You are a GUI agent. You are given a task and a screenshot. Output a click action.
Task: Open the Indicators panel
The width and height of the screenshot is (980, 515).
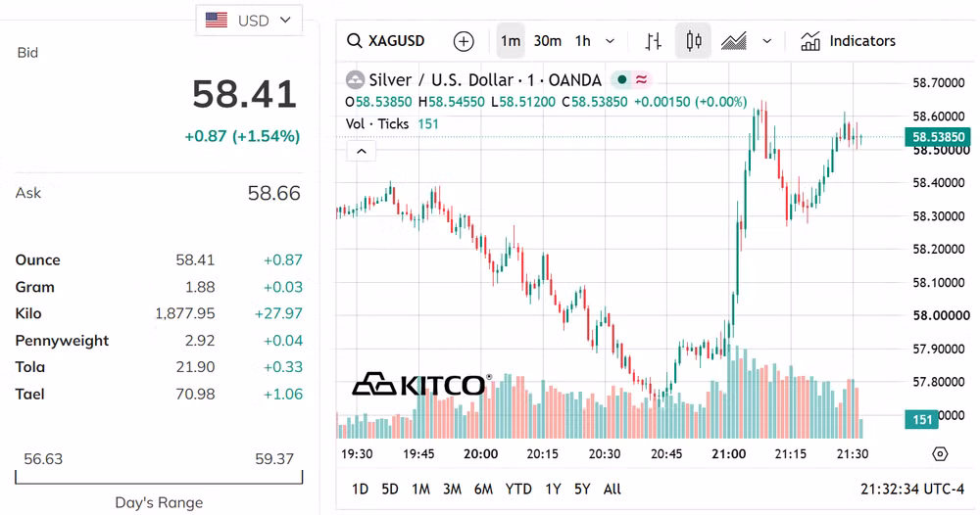click(848, 41)
